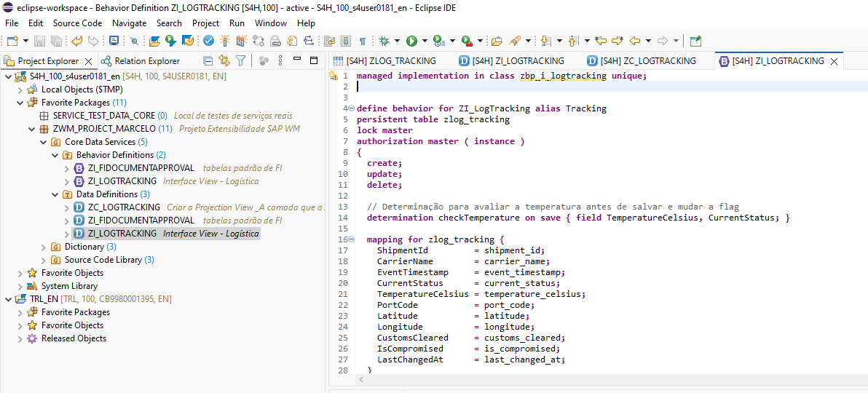Collapse the Behavior Definitions folder

pyautogui.click(x=55, y=155)
